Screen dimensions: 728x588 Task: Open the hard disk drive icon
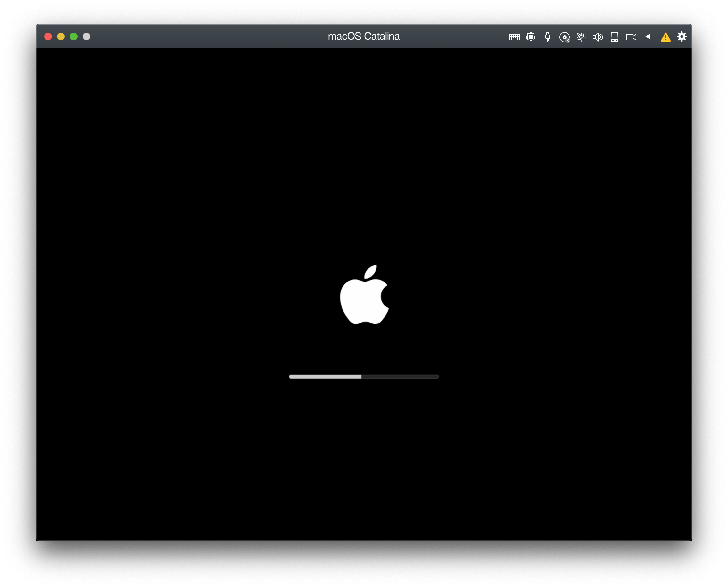point(614,37)
